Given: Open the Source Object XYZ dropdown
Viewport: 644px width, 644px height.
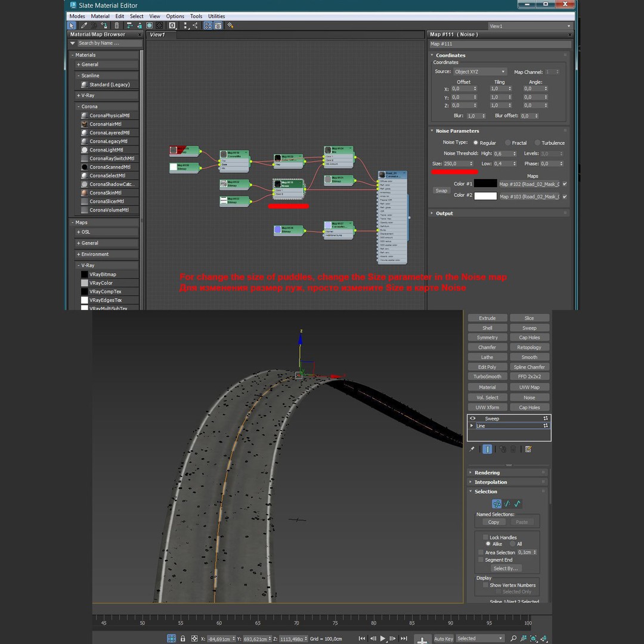Looking at the screenshot, I should (x=479, y=72).
